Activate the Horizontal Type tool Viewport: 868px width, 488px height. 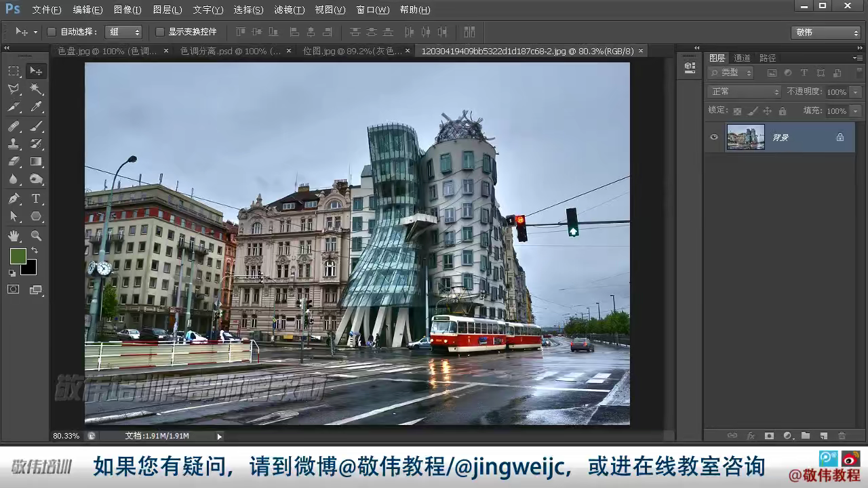point(36,199)
